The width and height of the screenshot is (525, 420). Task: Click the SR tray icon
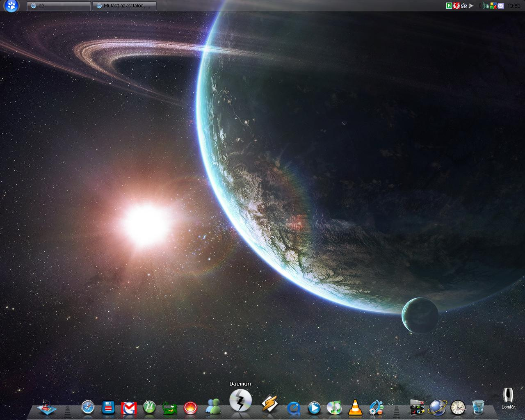click(463, 6)
